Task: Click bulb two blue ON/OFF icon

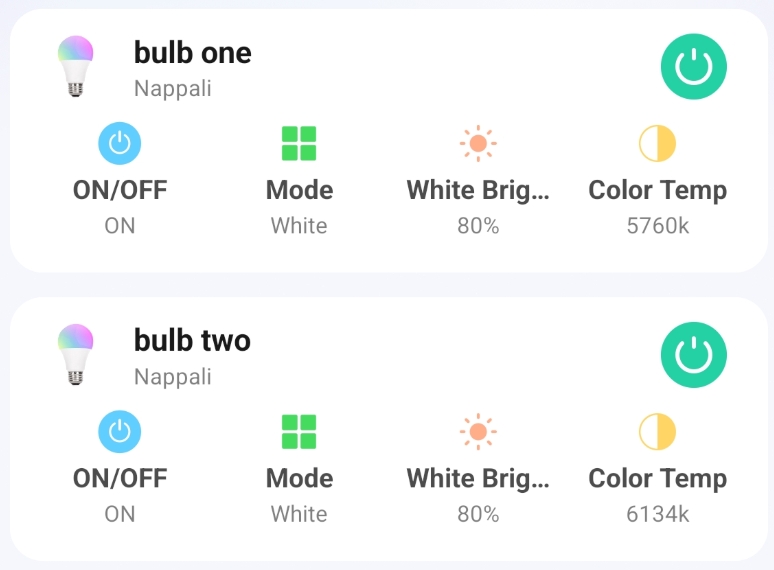Action: pyautogui.click(x=120, y=432)
